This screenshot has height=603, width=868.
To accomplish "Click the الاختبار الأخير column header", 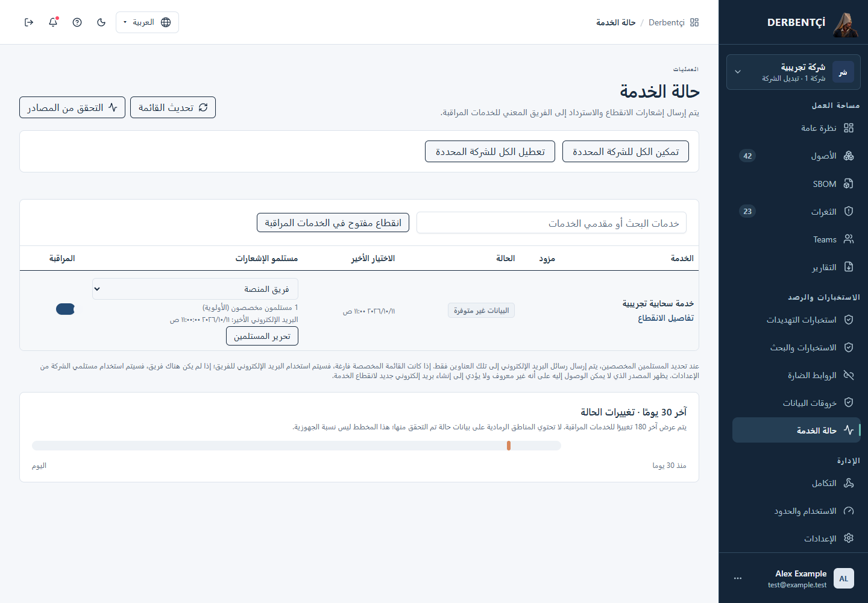I will click(373, 258).
